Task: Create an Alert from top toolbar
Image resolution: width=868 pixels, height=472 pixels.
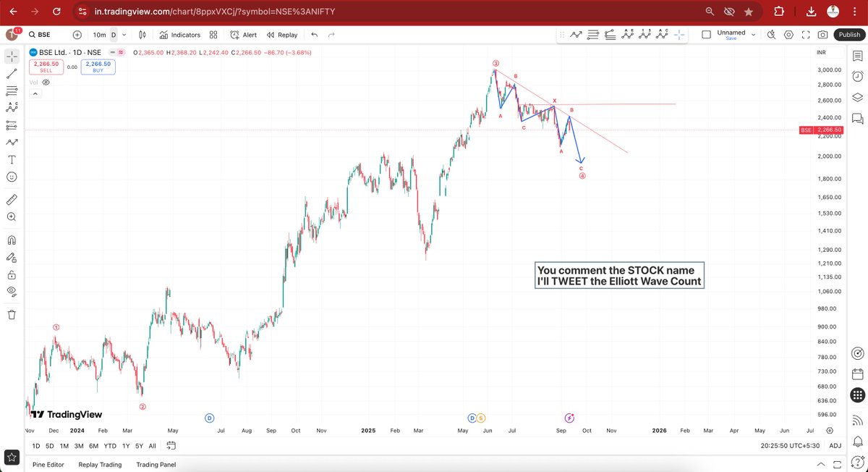Action: click(243, 35)
